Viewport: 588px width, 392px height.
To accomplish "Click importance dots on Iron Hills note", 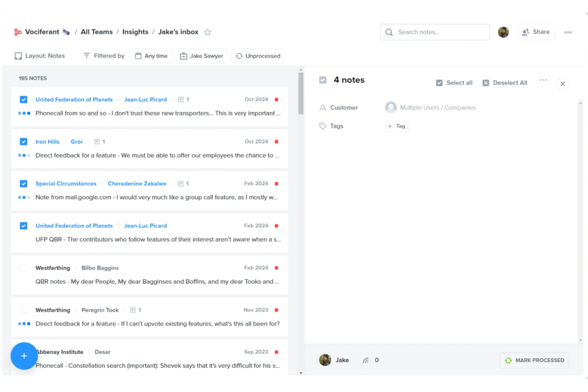I will tap(24, 155).
